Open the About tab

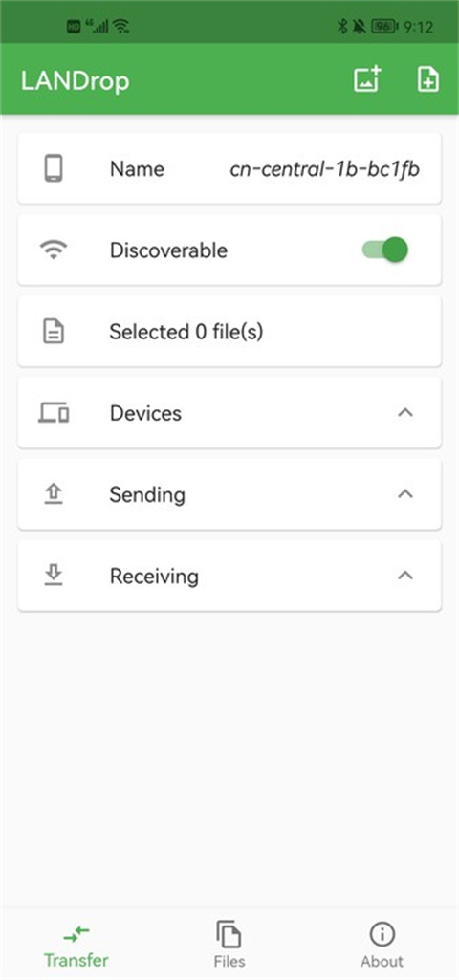382,944
